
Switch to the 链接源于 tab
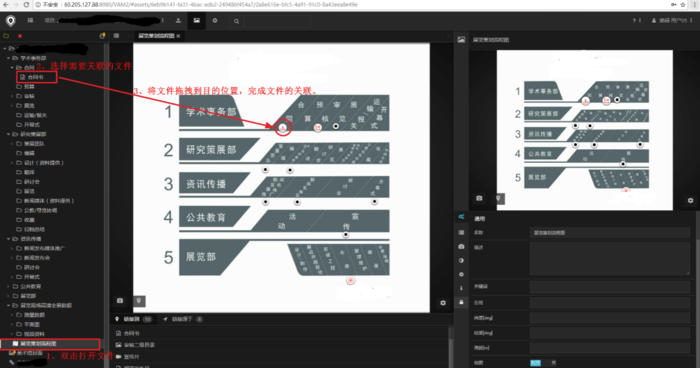[183, 319]
